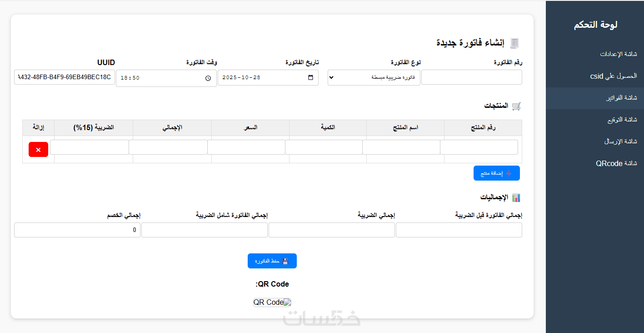Click the invoice total before tax field
This screenshot has width=644, height=333.
[x=459, y=230]
